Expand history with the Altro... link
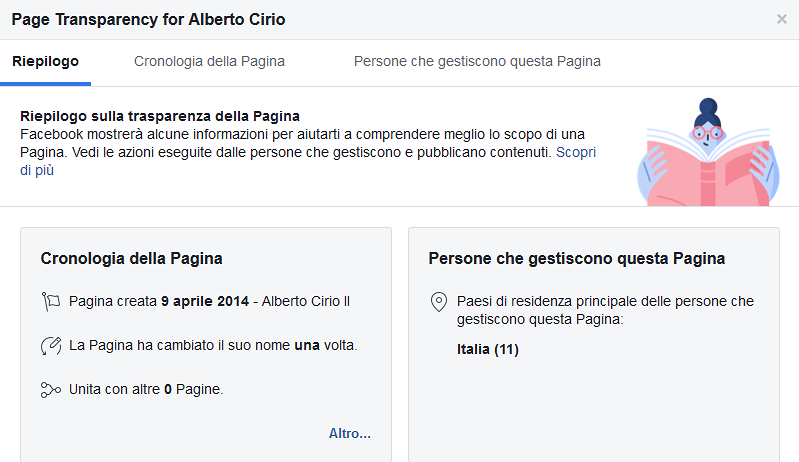Screen dimensions: 799x462 (350, 433)
